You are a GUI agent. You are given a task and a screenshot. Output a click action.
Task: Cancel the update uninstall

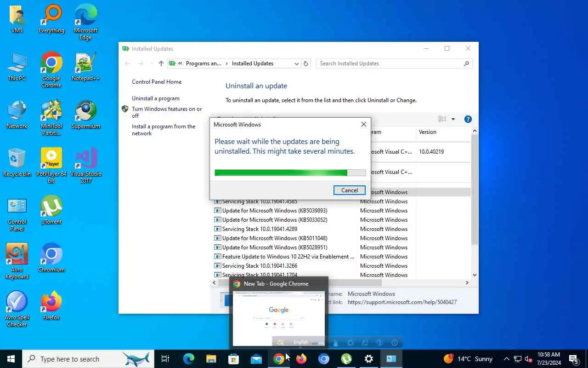(x=350, y=190)
